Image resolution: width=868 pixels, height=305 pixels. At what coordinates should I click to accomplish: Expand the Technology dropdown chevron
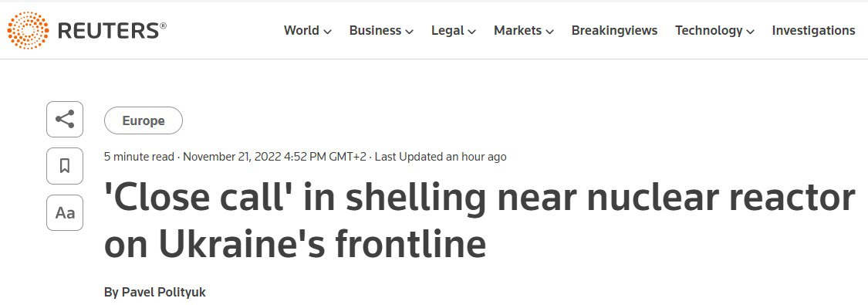click(750, 32)
